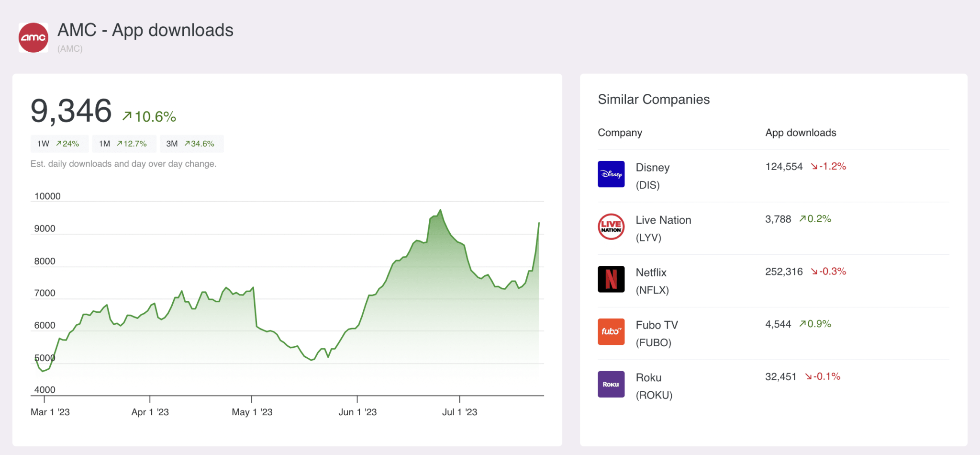980x455 pixels.
Task: Click the Roku logo icon
Action: (x=611, y=384)
